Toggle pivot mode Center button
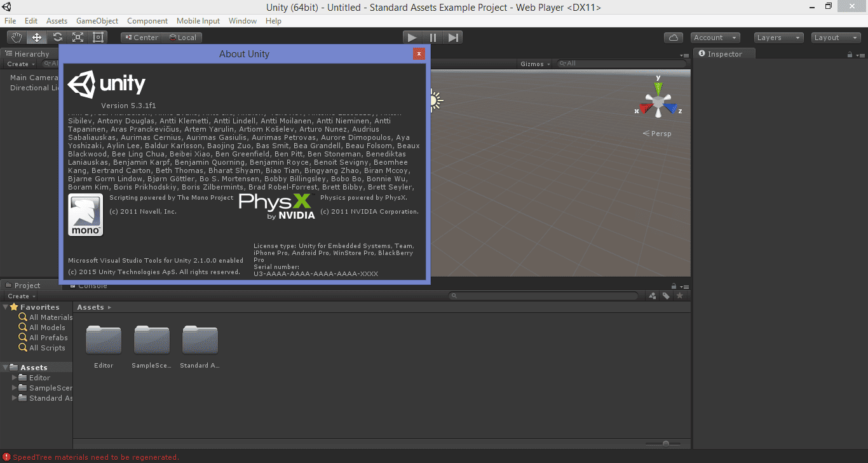 tap(141, 38)
